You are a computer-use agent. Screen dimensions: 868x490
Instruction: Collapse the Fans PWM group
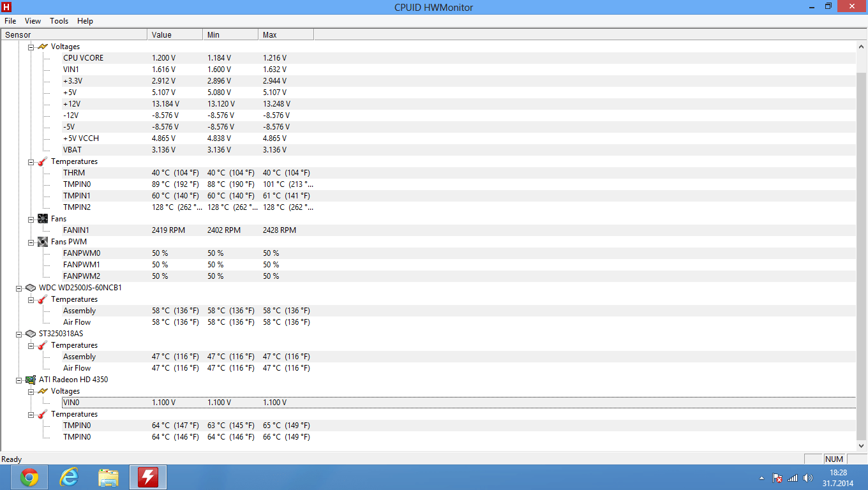pos(31,242)
